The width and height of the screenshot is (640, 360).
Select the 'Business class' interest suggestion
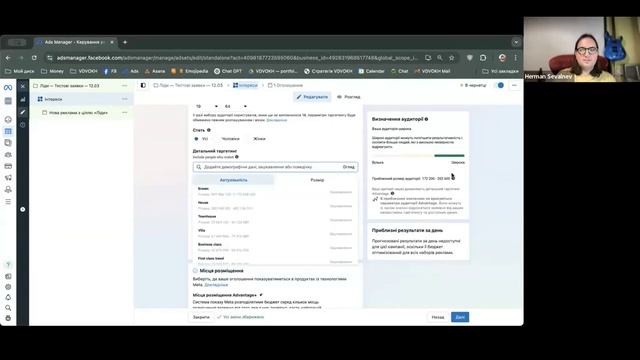(276, 247)
